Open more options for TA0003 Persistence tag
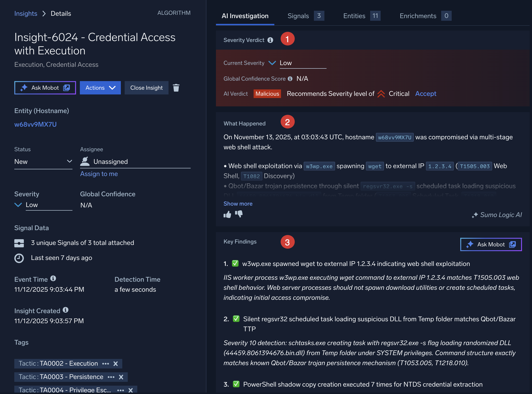Screen dimensions: 532x394 (x=111, y=377)
